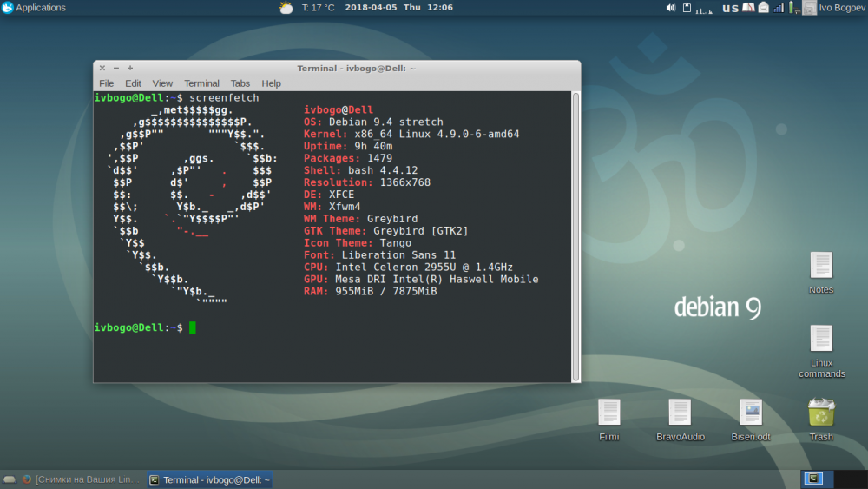868x489 pixels.
Task: Click the user avatar picture icon
Action: pyautogui.click(x=809, y=8)
